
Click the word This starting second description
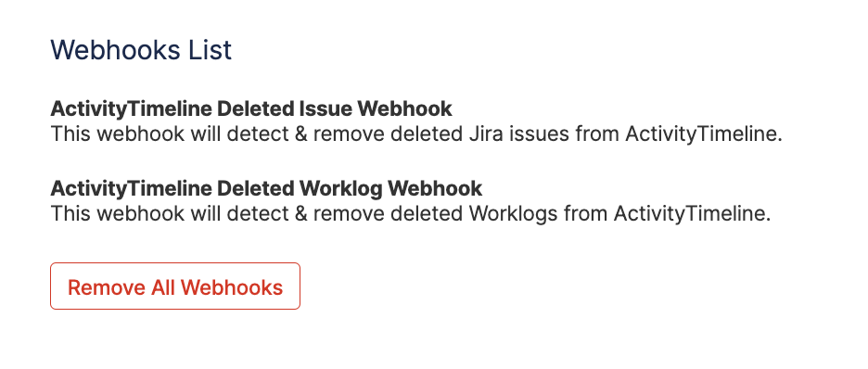tap(68, 214)
